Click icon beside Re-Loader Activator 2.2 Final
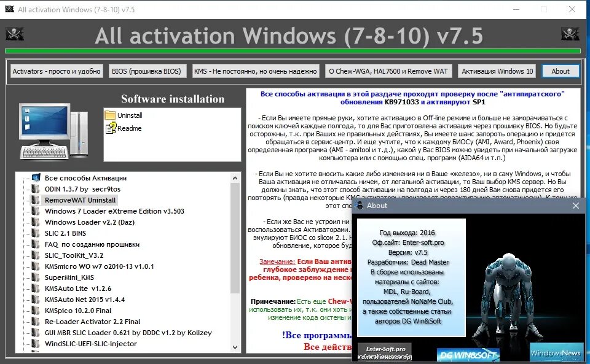This screenshot has width=590, height=364. point(36,322)
